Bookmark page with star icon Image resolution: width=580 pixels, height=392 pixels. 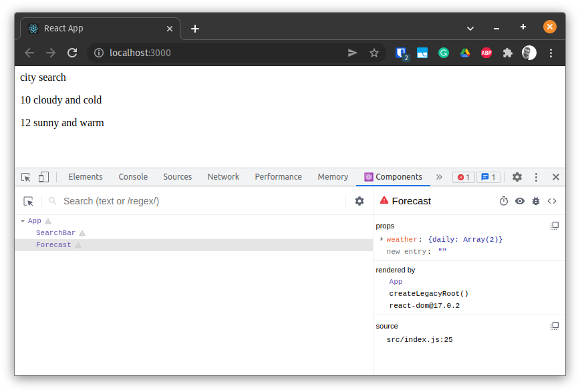374,53
